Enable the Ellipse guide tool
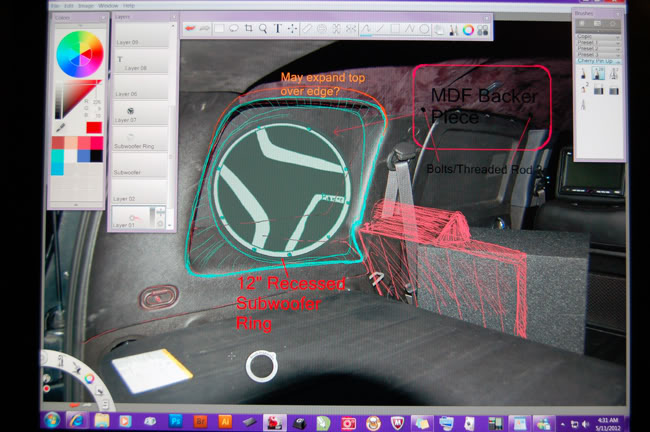 [x=322, y=29]
